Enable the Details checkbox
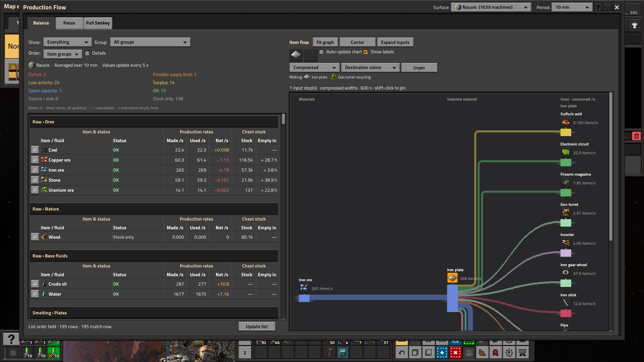Screen dimensions: 644x362 tap(88, 53)
